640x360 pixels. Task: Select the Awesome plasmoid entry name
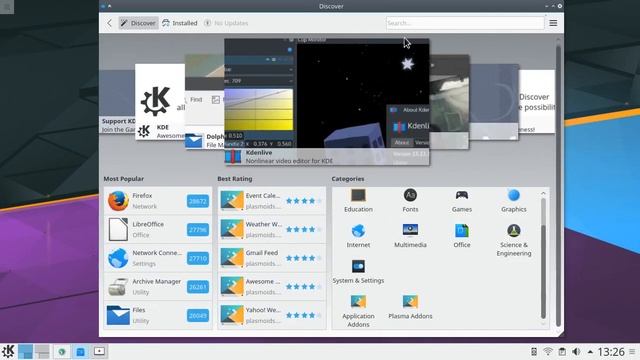click(x=263, y=281)
